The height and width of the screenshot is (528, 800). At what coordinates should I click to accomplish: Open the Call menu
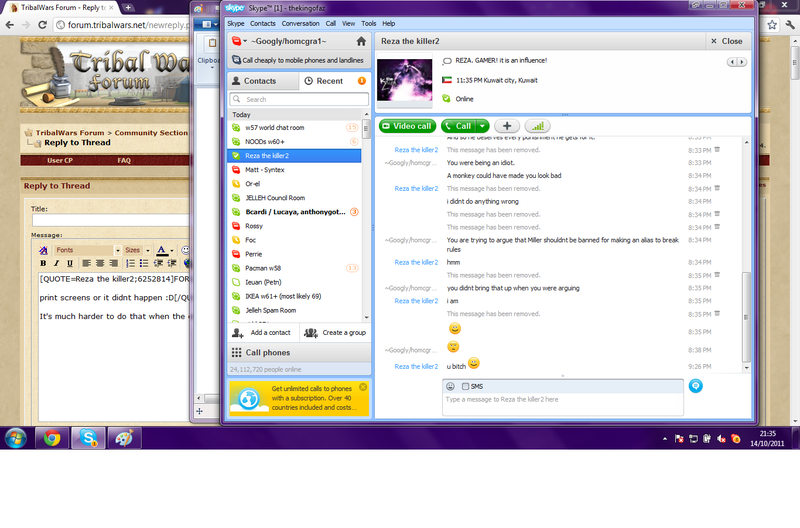(x=331, y=23)
